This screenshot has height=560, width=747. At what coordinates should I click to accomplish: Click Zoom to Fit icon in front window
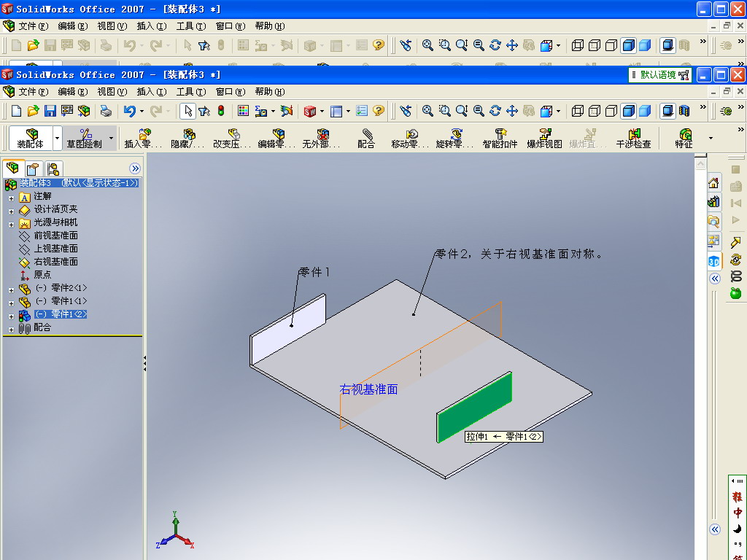click(x=427, y=111)
